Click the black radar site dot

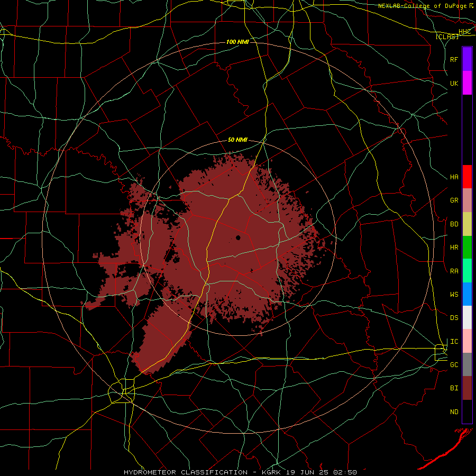pos(239,237)
